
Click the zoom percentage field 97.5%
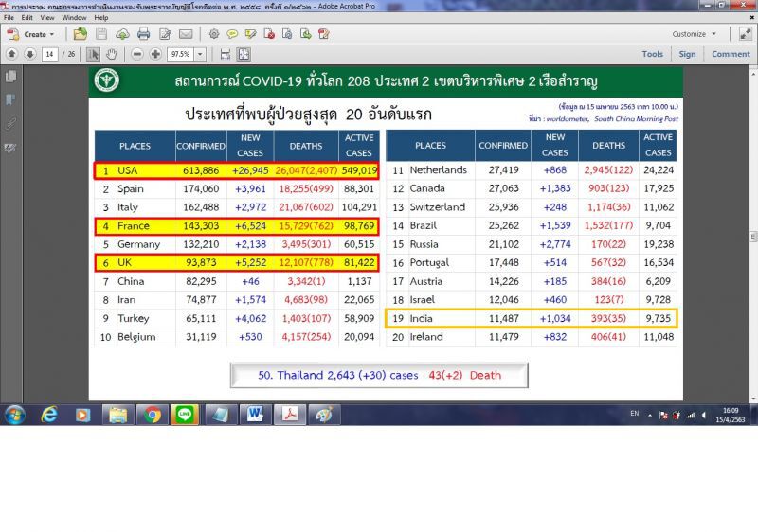click(x=181, y=54)
